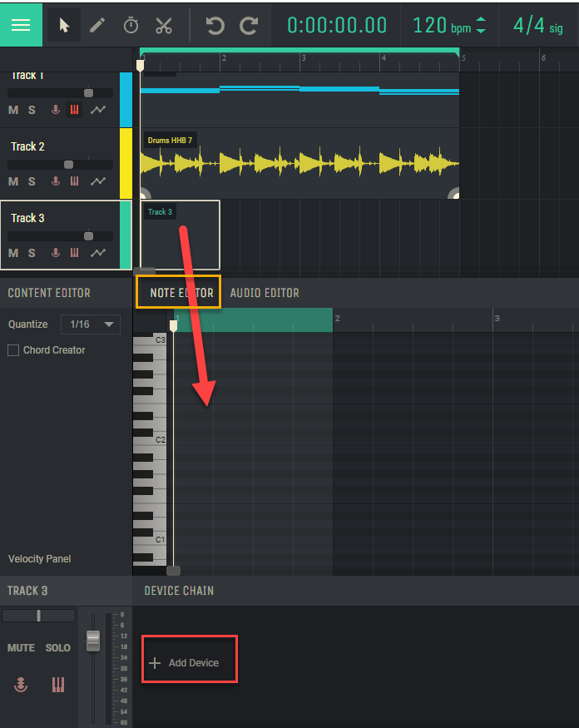This screenshot has height=728, width=579.
Task: Solo Track 2 with its S button
Action: coord(32,181)
